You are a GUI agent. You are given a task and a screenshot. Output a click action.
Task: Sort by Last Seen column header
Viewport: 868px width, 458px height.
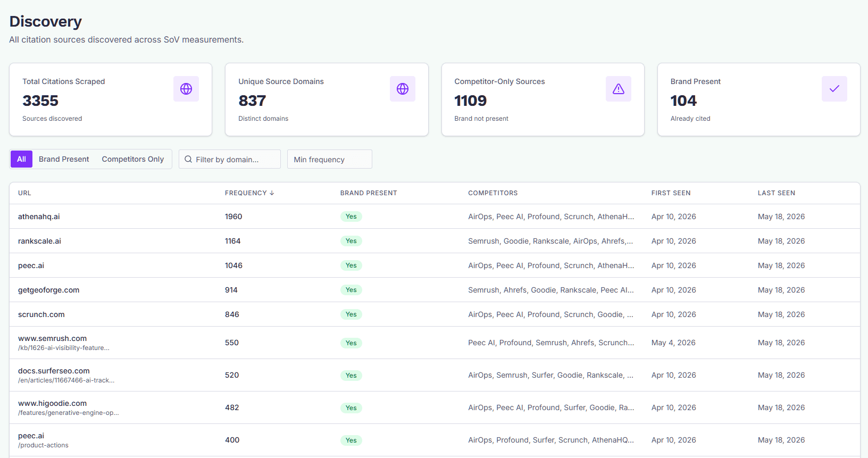tap(777, 193)
